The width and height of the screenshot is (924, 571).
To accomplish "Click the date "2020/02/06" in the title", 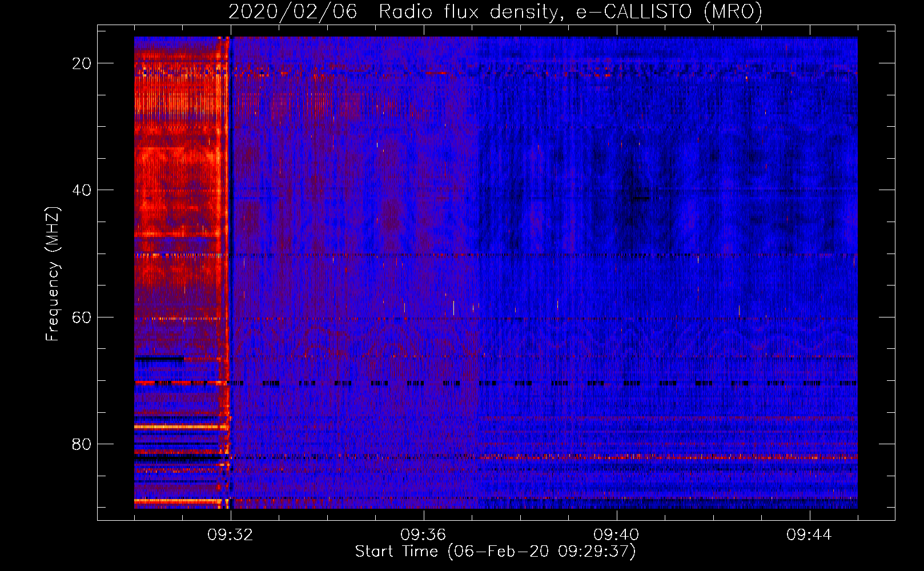I will point(293,11).
